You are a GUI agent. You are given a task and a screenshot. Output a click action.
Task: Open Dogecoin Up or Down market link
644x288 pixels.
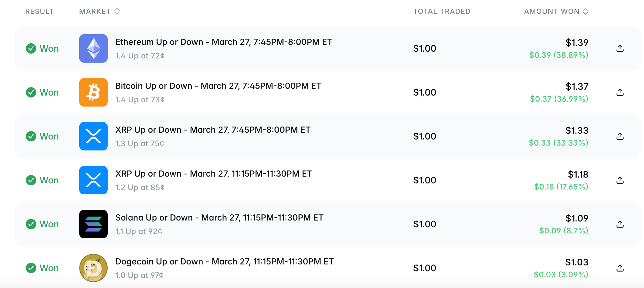[x=224, y=262]
